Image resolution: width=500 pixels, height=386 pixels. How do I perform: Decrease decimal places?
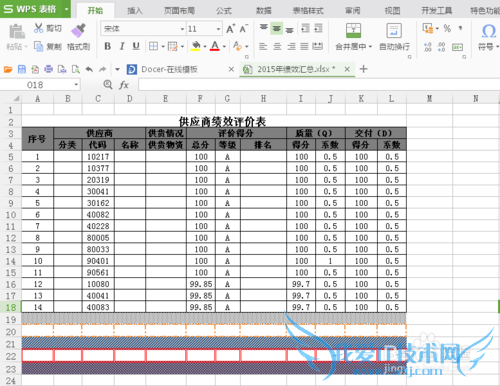coord(442,47)
